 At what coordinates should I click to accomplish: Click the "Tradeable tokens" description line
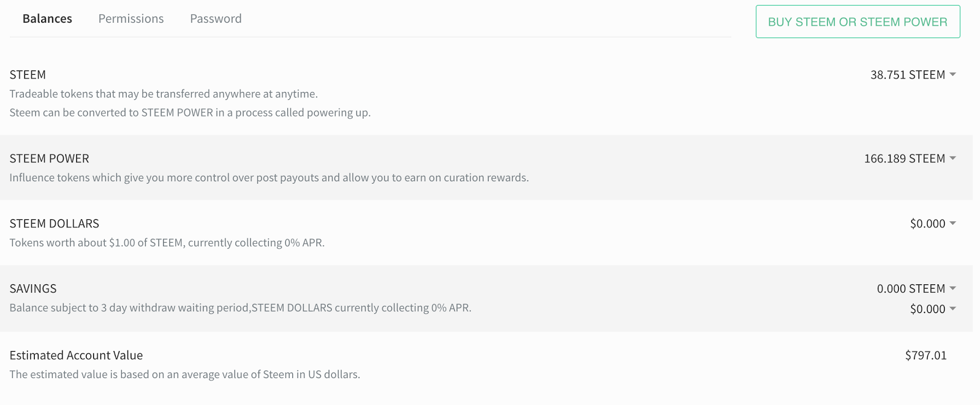164,94
